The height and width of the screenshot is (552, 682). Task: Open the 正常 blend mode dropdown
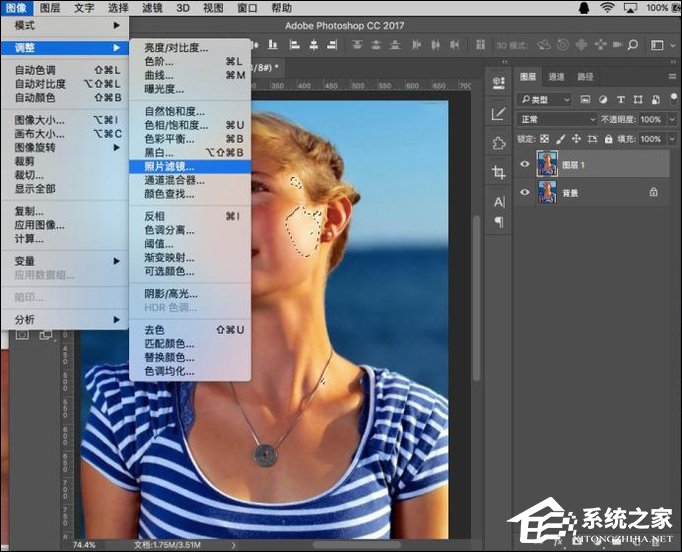coord(556,119)
